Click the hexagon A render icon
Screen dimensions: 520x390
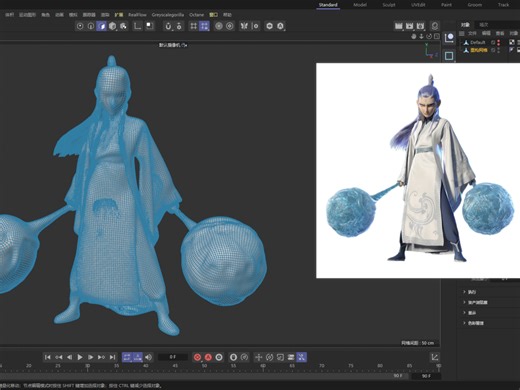(x=280, y=26)
